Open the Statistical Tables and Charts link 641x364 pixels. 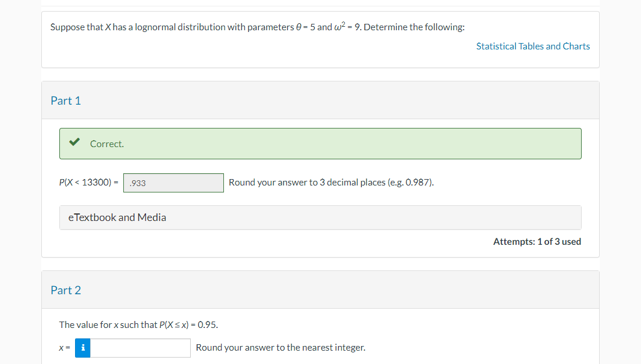point(533,46)
